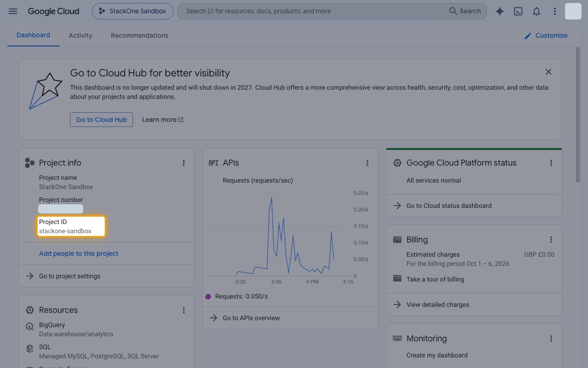Click the BigQuery resource icon

click(x=29, y=327)
